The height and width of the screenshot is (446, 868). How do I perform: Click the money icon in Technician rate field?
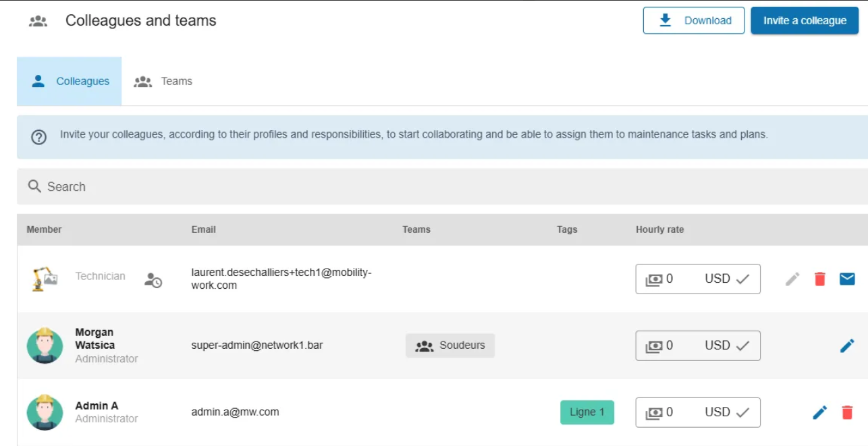(x=654, y=279)
